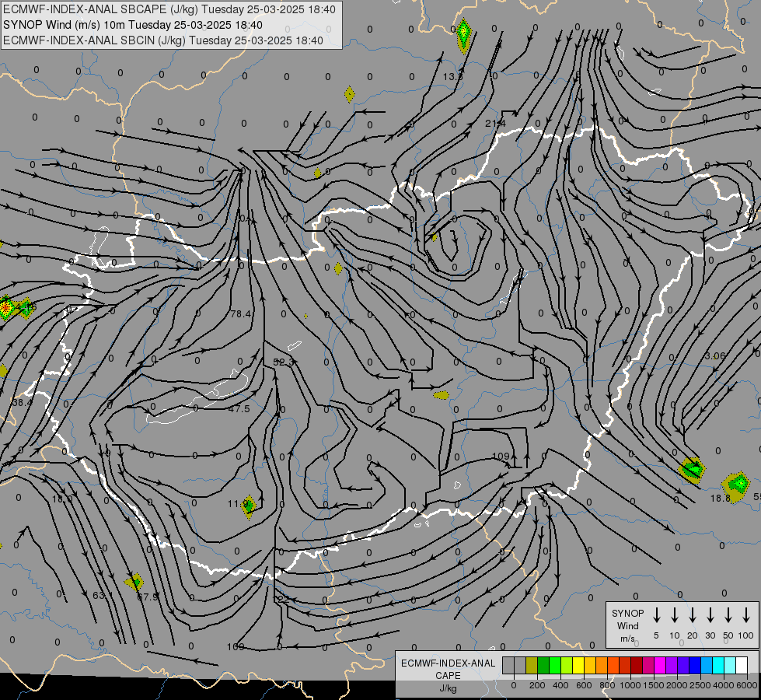Click the map value 13.3
Viewport: 761px width, 700px height.
tap(452, 77)
